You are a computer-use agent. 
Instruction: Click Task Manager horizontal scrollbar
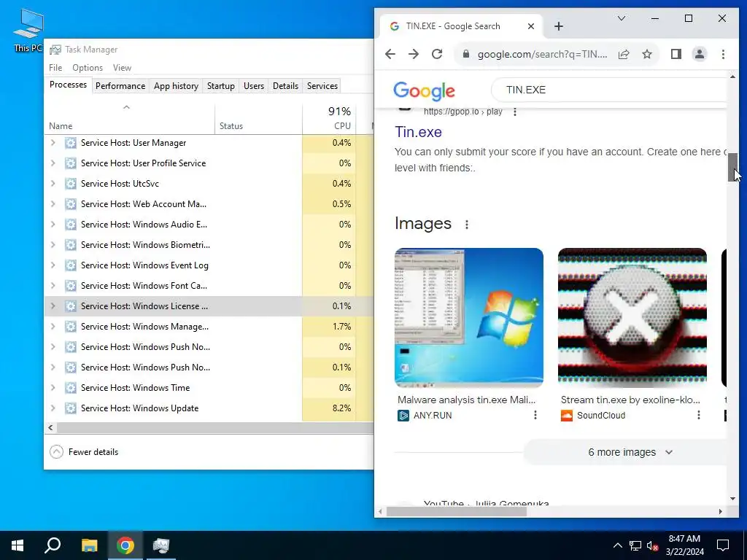pyautogui.click(x=214, y=427)
